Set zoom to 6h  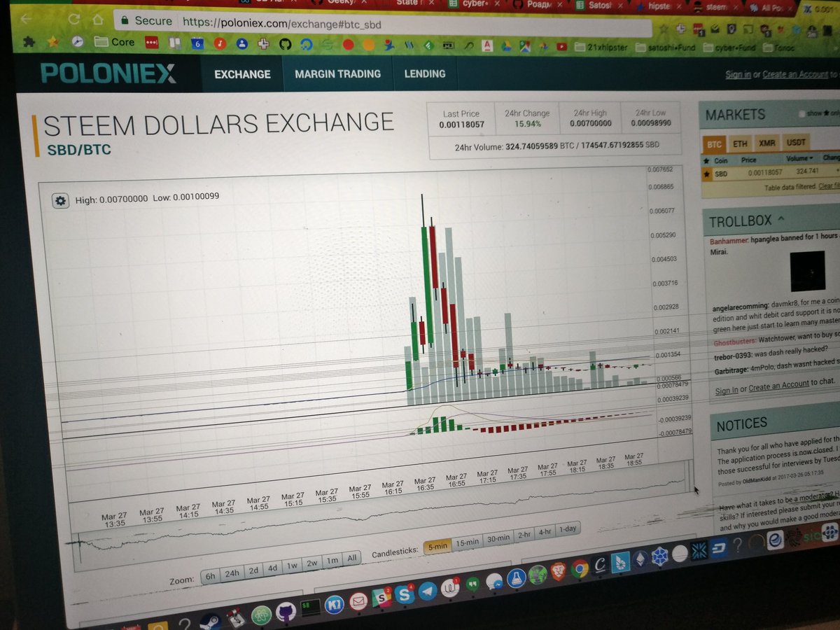point(209,576)
